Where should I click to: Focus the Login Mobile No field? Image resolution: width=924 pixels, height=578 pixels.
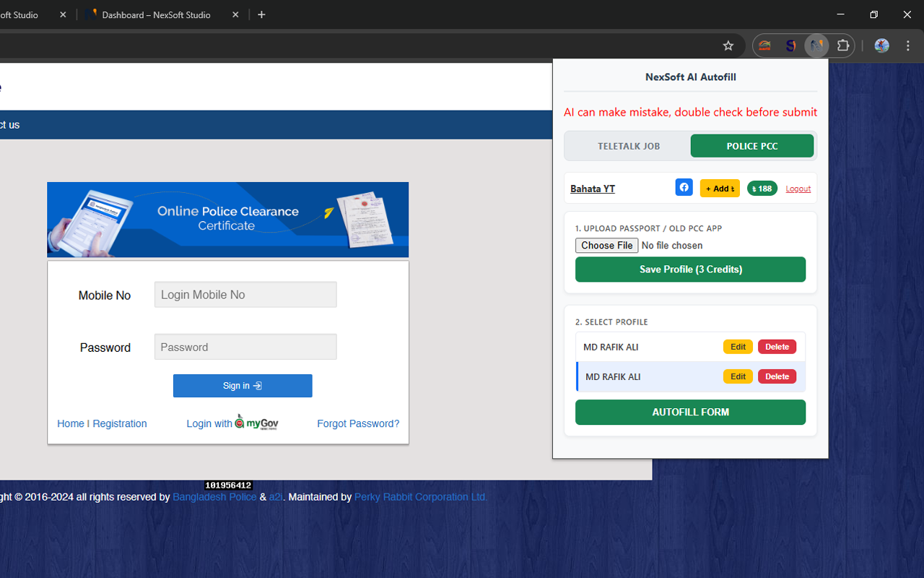point(245,295)
